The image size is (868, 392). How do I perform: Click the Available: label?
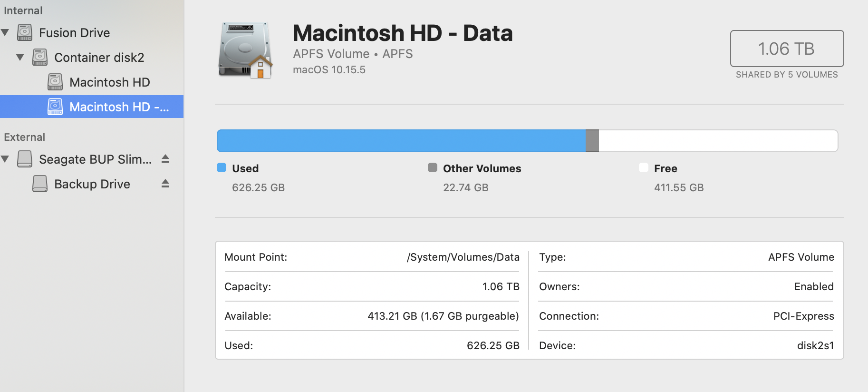(x=248, y=316)
